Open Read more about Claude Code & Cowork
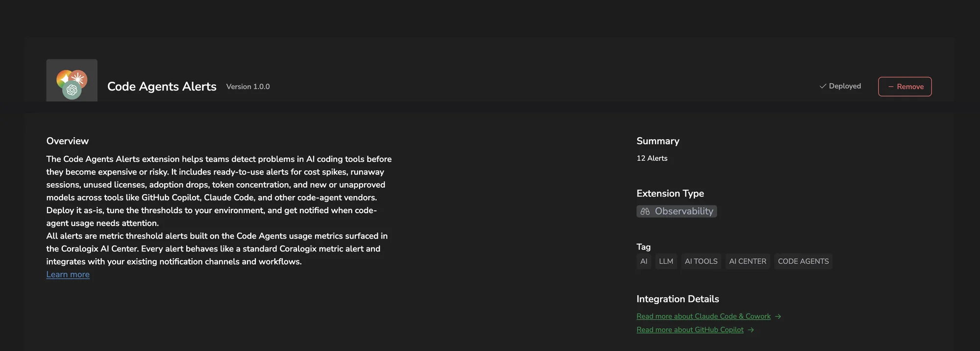 [x=703, y=316]
